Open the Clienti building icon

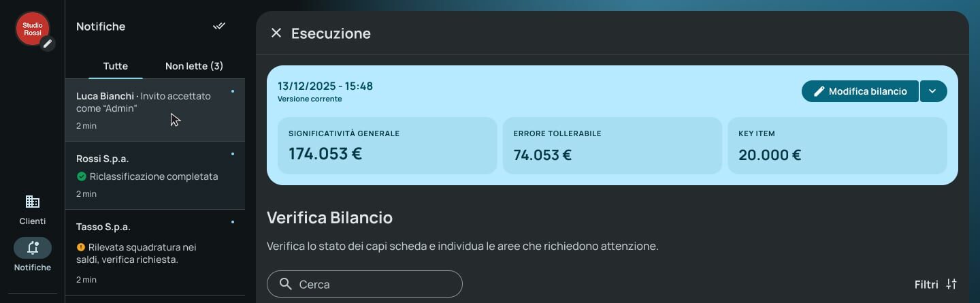(x=32, y=202)
